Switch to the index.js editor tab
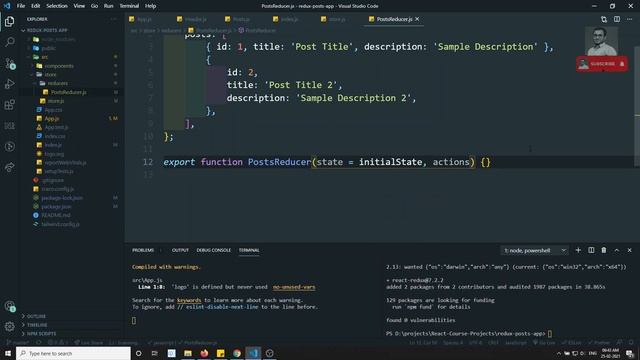Image resolution: width=640 pixels, height=360 pixels. point(285,19)
